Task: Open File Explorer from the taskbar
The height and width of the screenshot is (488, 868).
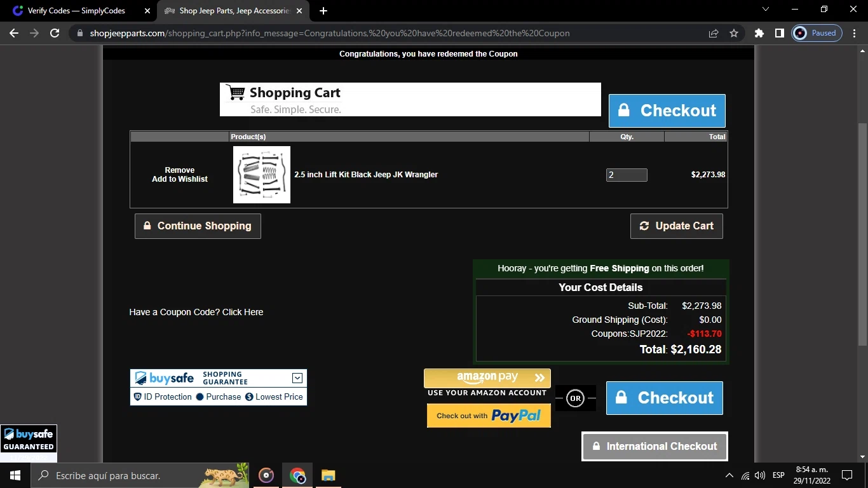Action: click(x=328, y=475)
